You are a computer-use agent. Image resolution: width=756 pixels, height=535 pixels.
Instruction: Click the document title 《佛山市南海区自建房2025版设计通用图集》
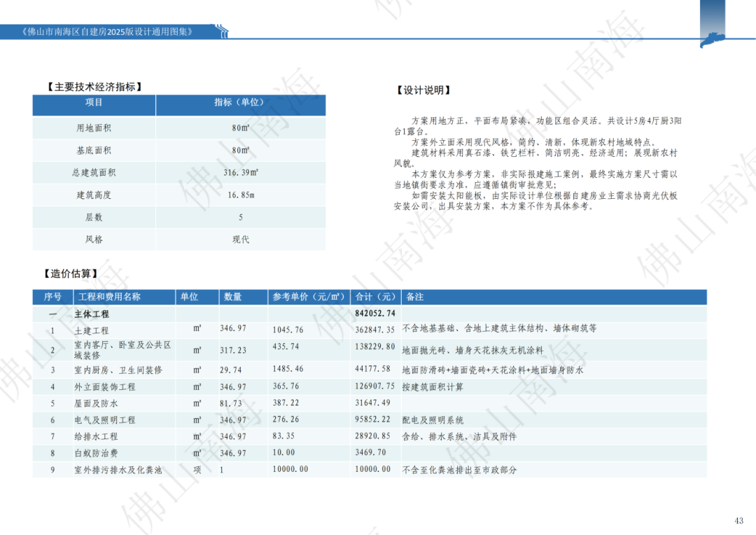click(107, 32)
